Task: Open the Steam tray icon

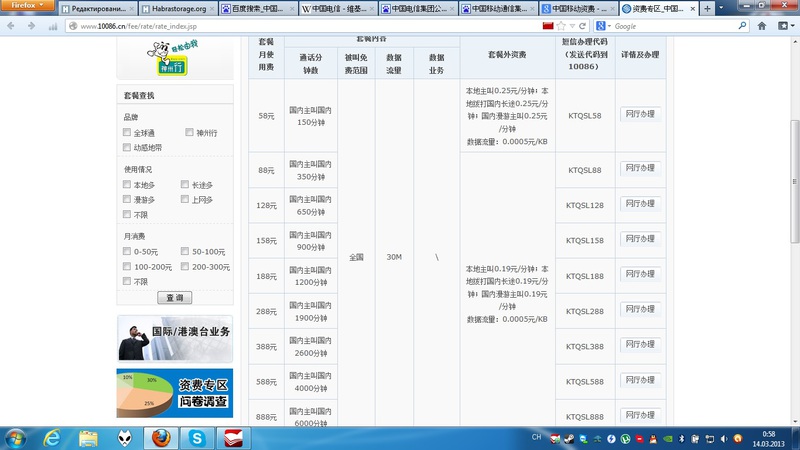Action: pyautogui.click(x=569, y=439)
